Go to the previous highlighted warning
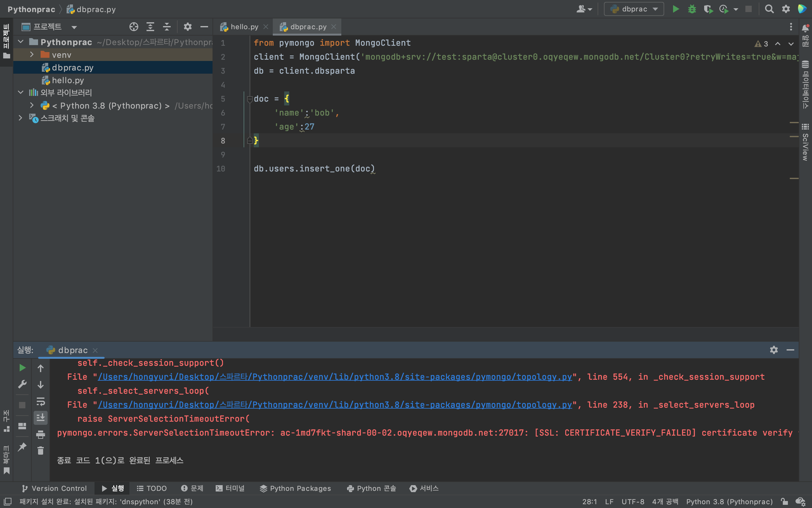The height and width of the screenshot is (508, 812). click(x=778, y=44)
